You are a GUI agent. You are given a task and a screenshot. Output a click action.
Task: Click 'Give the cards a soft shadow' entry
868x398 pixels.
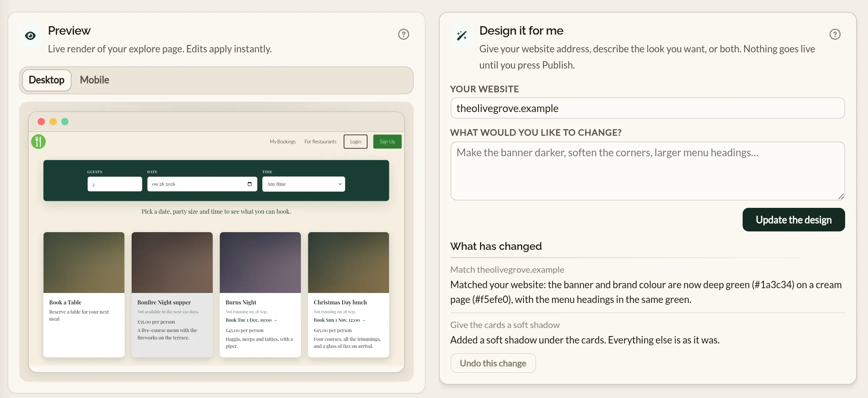(x=505, y=325)
